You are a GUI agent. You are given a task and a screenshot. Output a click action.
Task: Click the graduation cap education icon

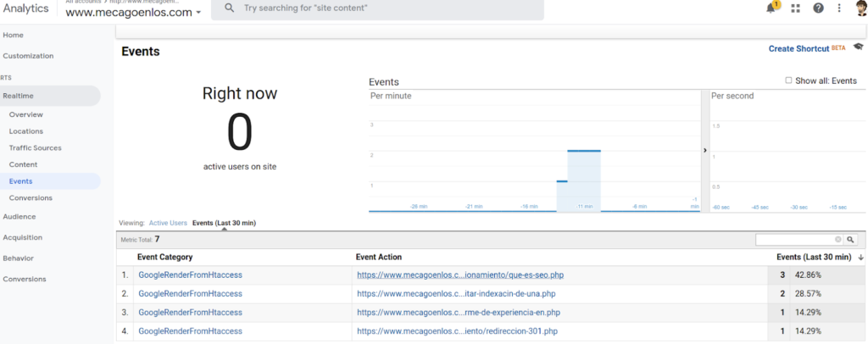click(858, 47)
